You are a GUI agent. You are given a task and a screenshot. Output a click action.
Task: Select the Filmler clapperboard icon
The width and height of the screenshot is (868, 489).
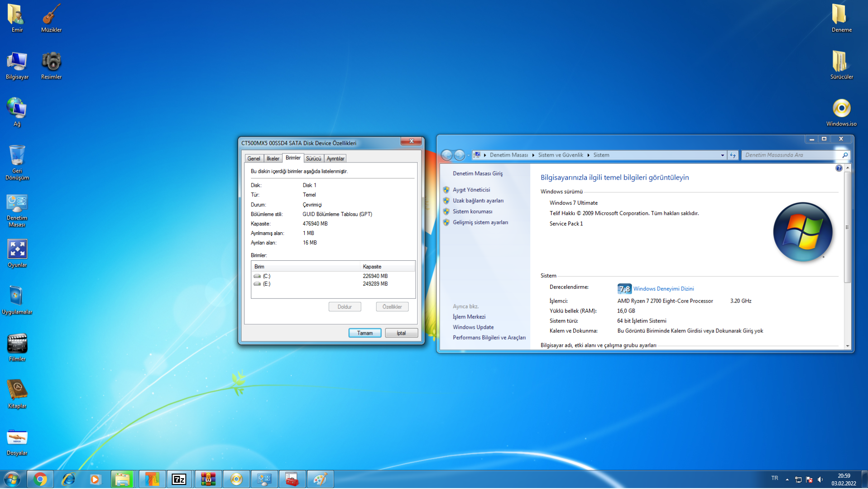tap(17, 348)
